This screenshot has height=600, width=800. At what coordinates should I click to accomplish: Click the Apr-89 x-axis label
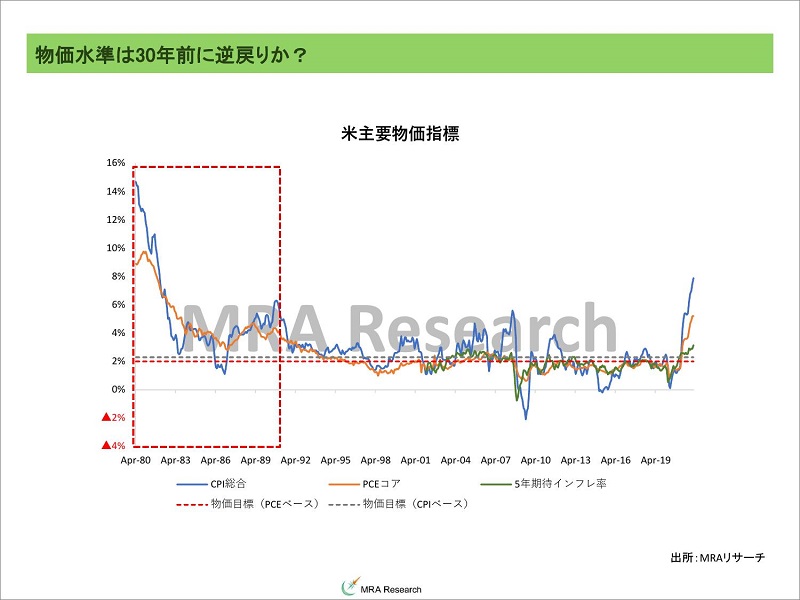point(256,460)
